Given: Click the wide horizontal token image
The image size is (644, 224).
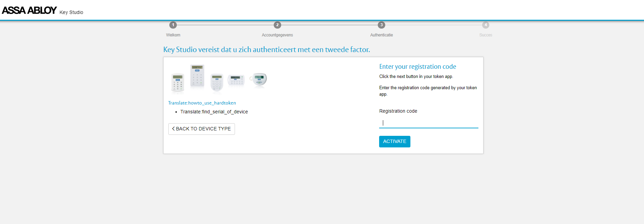Looking at the screenshot, I should point(236,80).
